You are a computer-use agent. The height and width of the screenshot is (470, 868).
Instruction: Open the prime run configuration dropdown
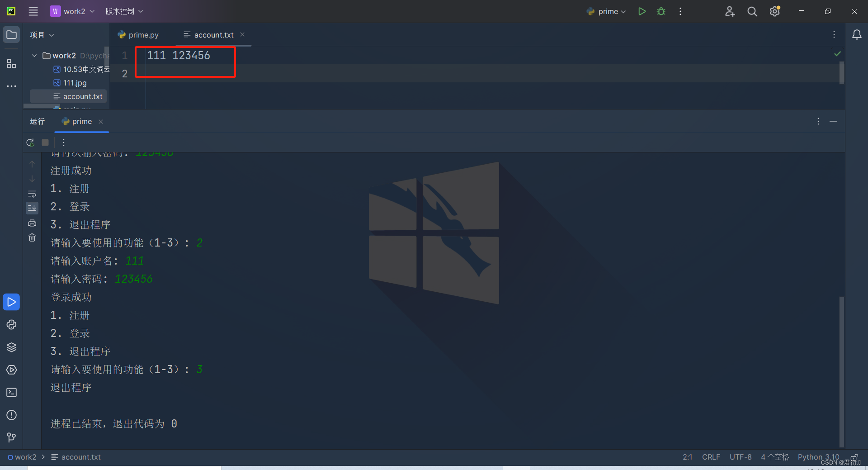[606, 11]
